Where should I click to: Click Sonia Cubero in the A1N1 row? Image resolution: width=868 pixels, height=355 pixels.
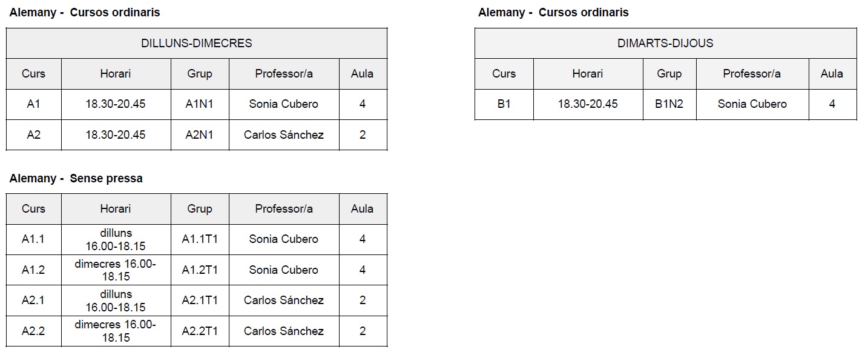pos(284,104)
